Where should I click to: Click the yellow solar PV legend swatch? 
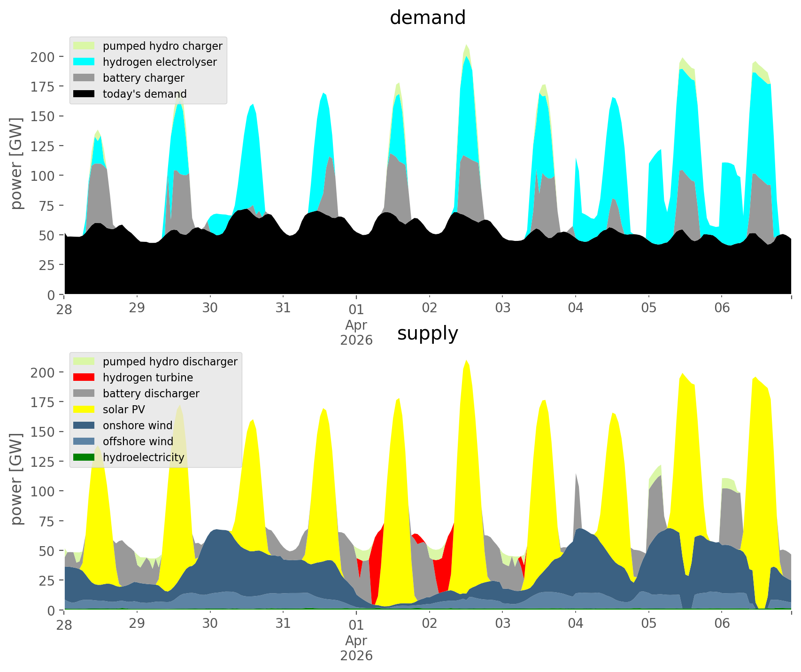(x=85, y=409)
